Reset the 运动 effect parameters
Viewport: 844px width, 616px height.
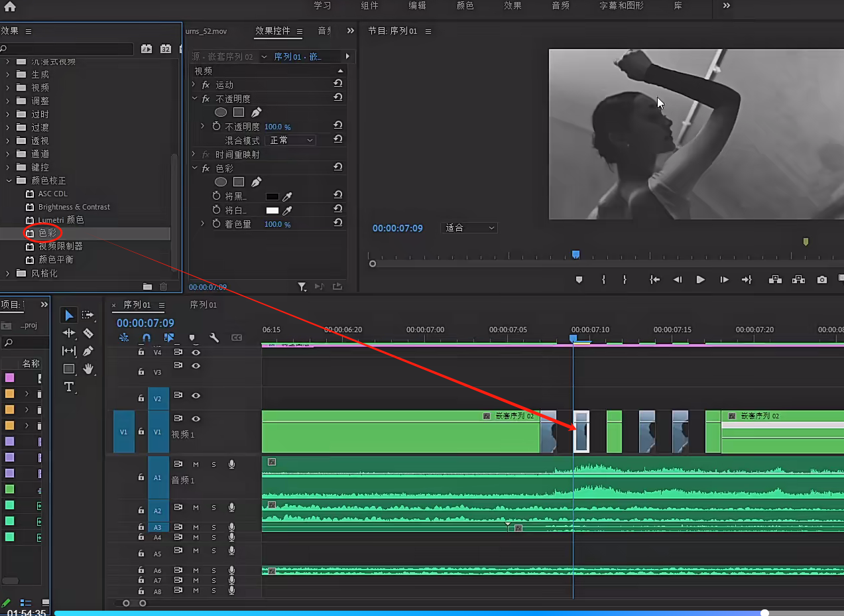click(338, 84)
